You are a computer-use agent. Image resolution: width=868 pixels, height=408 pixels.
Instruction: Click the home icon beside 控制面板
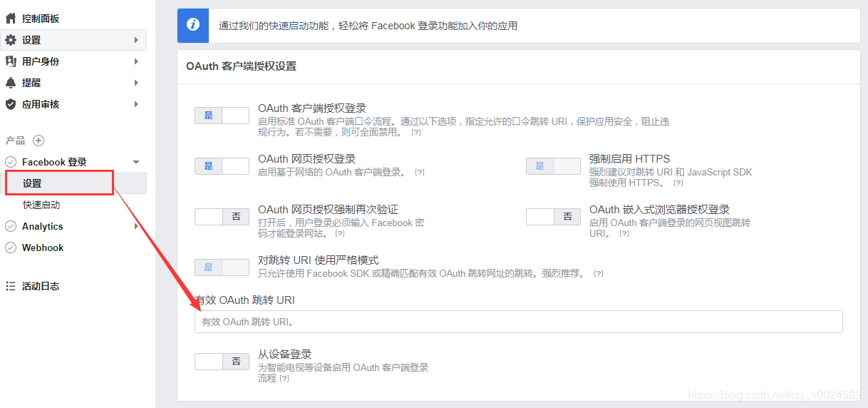pyautogui.click(x=11, y=19)
